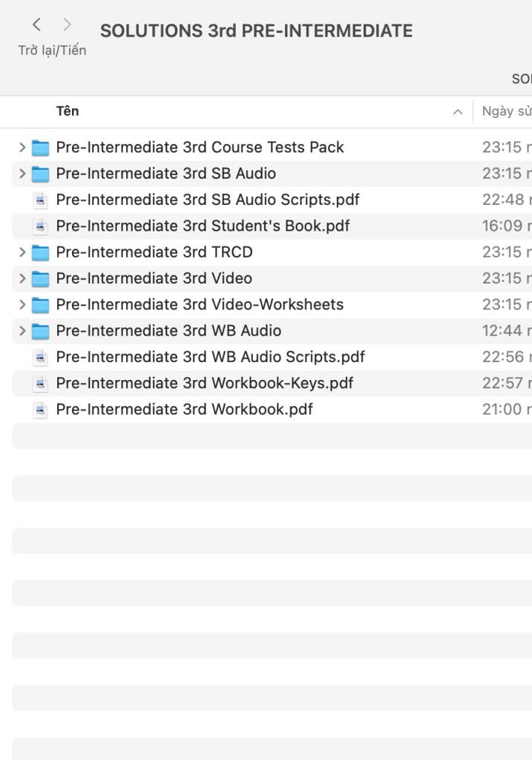Sort by the Ngày sửa column header
This screenshot has height=760, width=532.
tap(506, 111)
